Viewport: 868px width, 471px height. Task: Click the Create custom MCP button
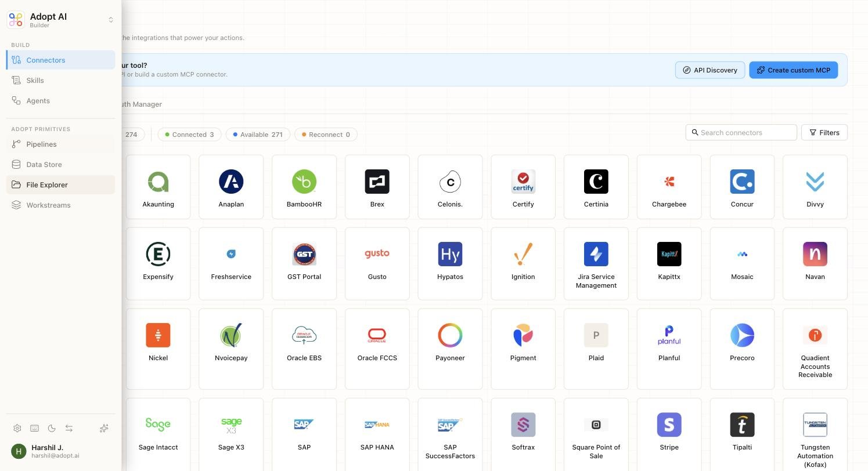[794, 70]
